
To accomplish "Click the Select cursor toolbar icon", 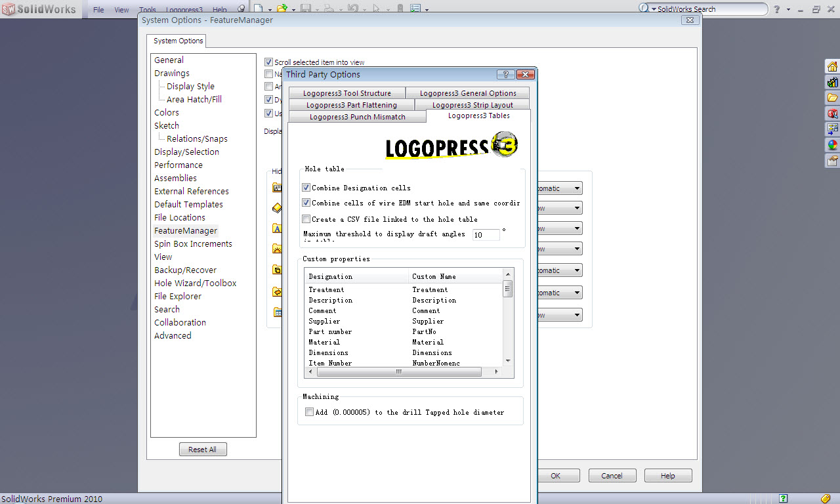I will [376, 9].
